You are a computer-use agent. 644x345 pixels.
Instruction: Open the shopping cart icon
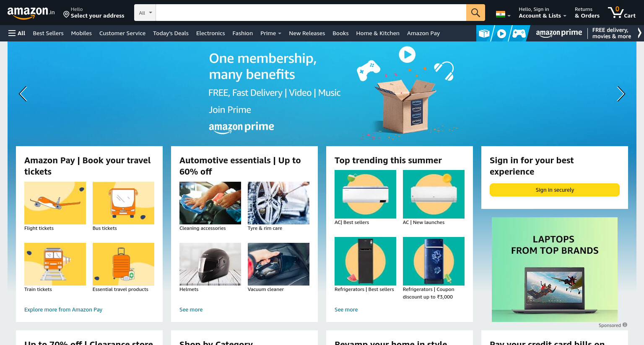[x=622, y=12]
